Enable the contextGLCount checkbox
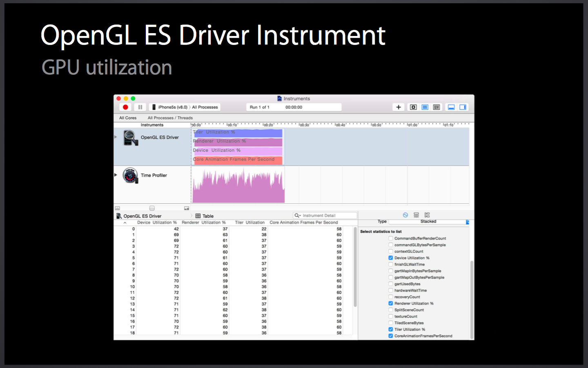The width and height of the screenshot is (588, 368). (391, 251)
